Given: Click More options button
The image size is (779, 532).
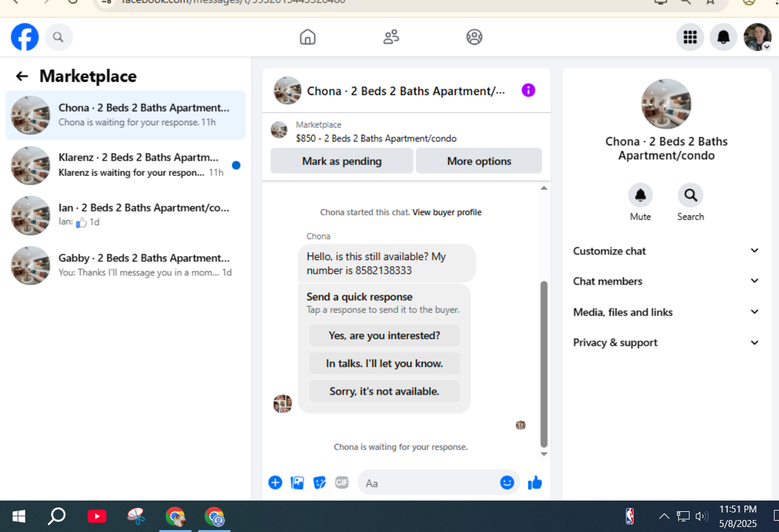Looking at the screenshot, I should pos(479,161).
